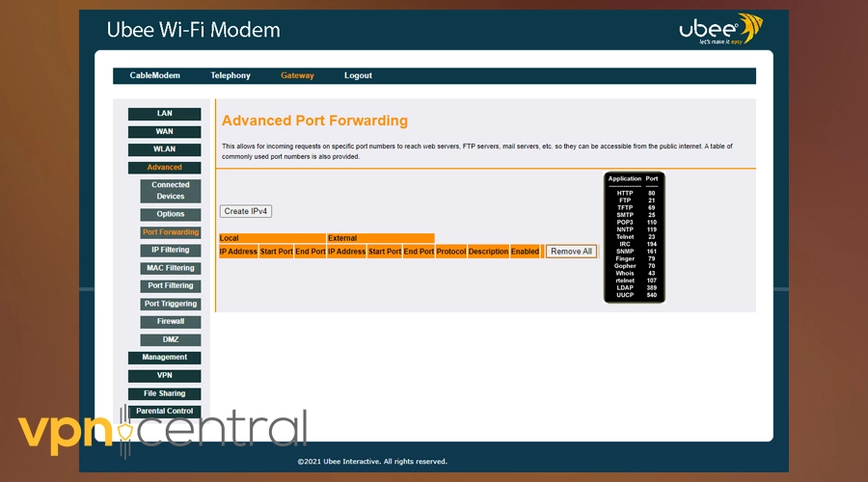This screenshot has width=868, height=482.
Task: Open the Options submenu item
Action: 171,214
